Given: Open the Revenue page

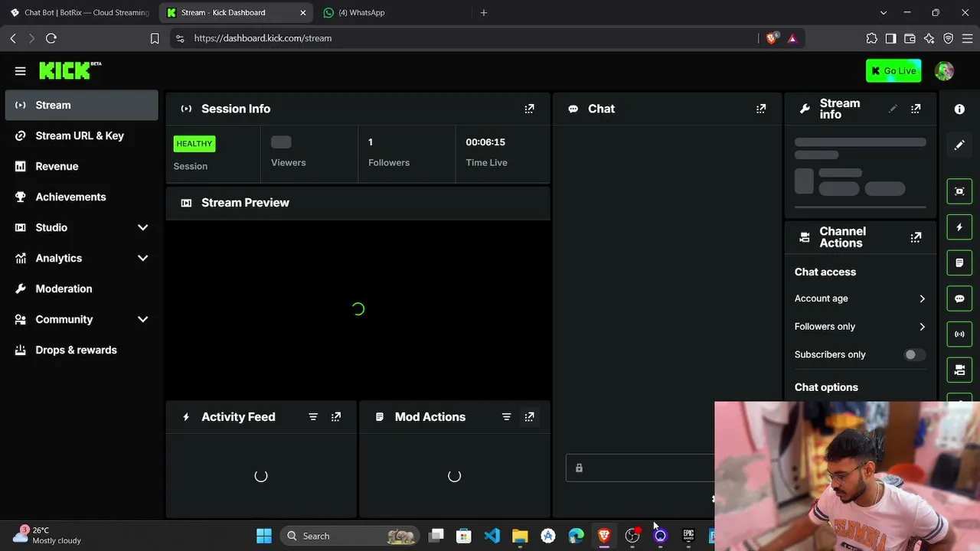Looking at the screenshot, I should [x=81, y=166].
